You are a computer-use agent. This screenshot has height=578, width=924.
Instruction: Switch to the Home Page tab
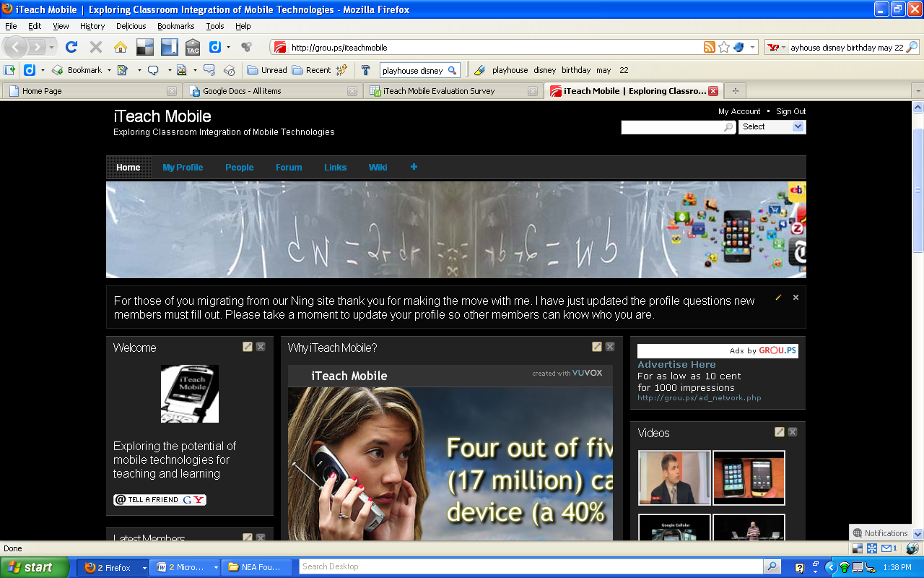(x=92, y=91)
